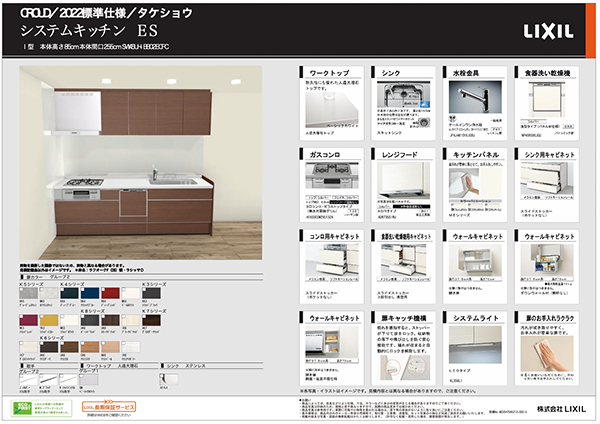Viewport: 600px width, 424px height.
Task: Select the 食器洗い乾燥機 heading
Action: pos(547,73)
